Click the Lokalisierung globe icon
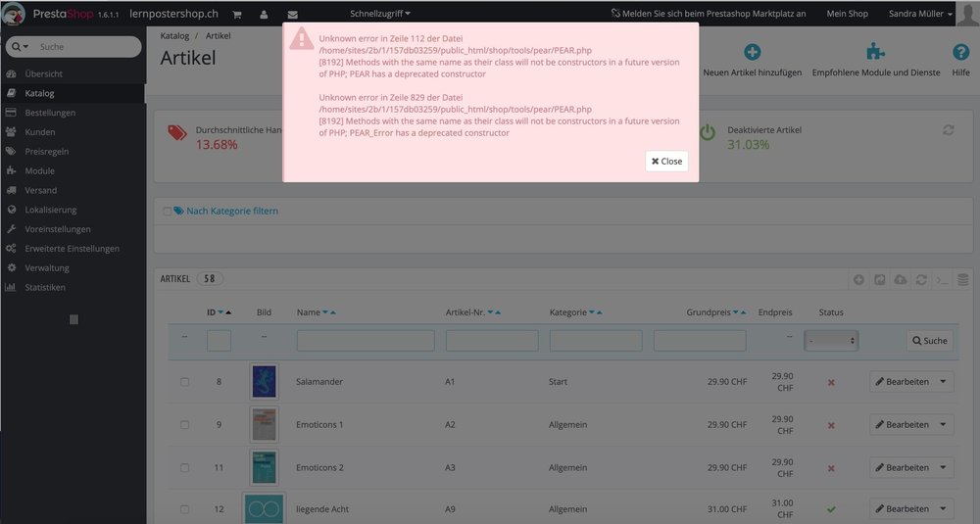Viewport: 980px width, 524px height. [x=11, y=210]
